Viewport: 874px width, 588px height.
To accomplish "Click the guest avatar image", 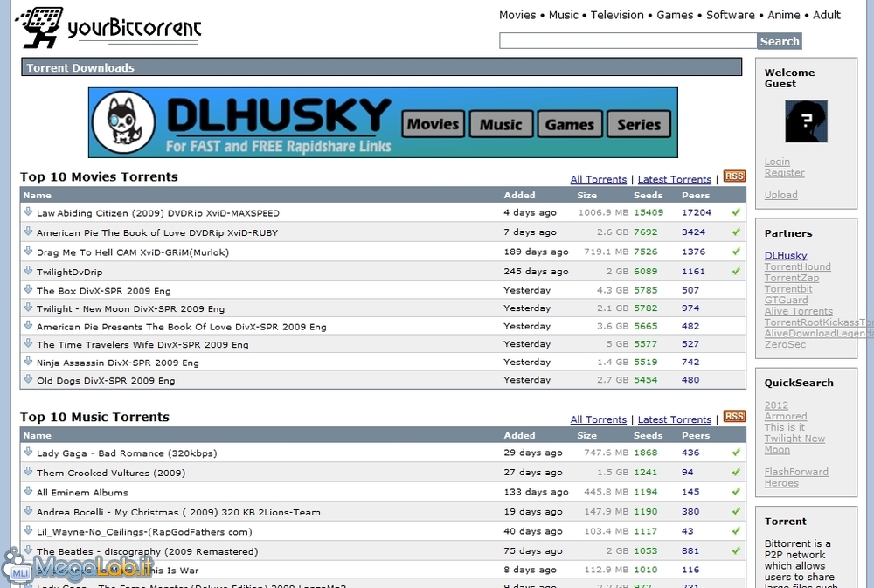I will coord(806,121).
